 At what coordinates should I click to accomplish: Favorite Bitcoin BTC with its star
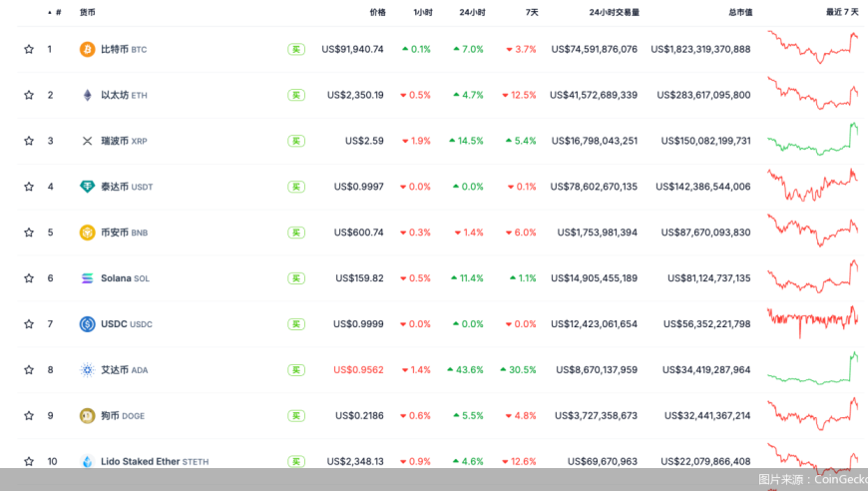click(29, 49)
